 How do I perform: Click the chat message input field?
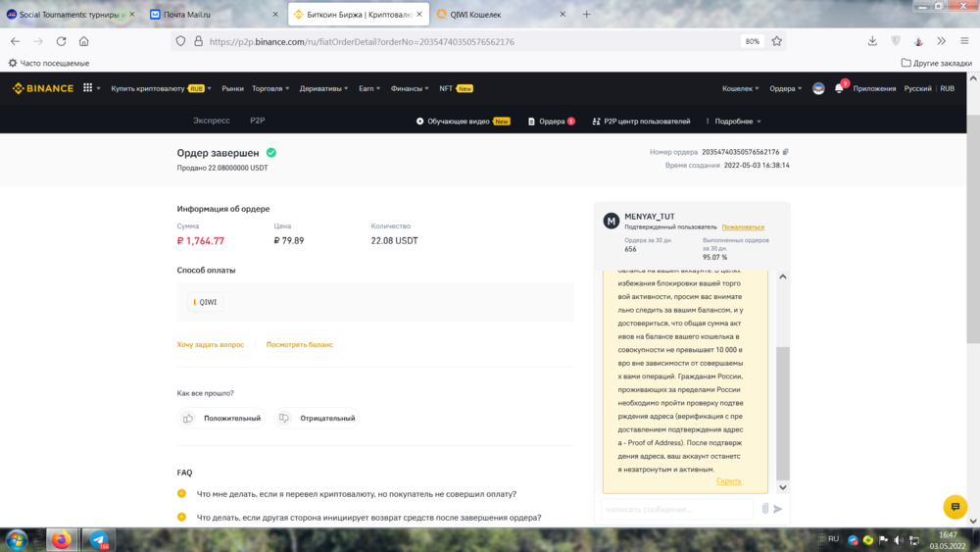(677, 509)
